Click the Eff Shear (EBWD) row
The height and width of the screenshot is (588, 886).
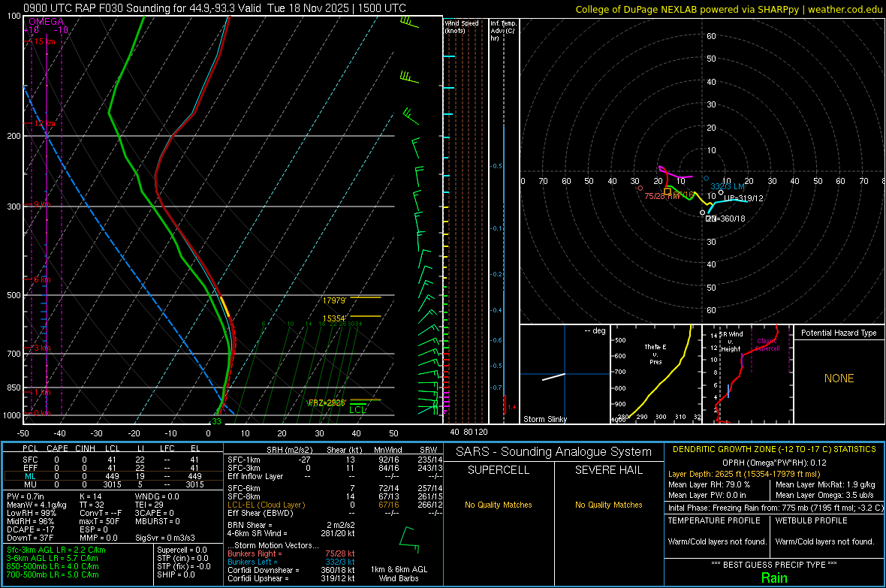(x=335, y=514)
